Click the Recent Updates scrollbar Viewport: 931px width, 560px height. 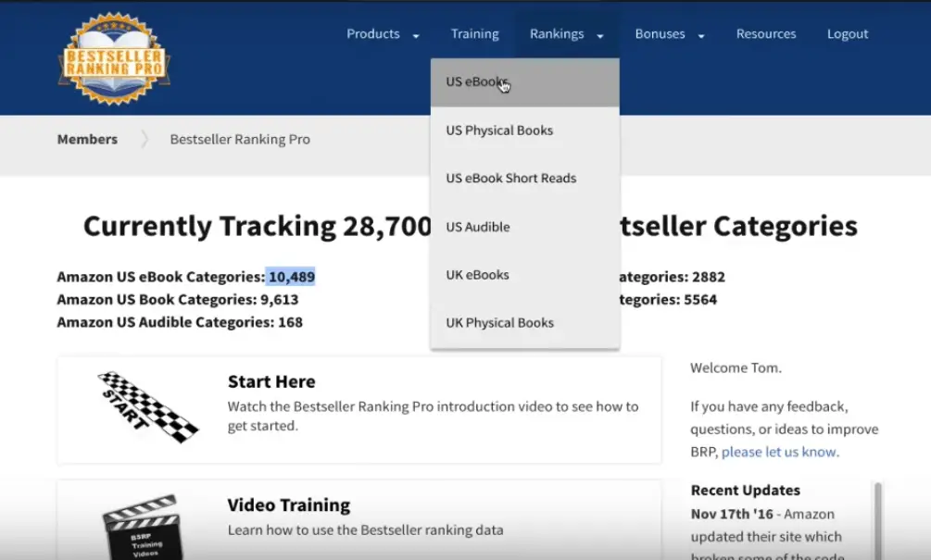point(877,521)
